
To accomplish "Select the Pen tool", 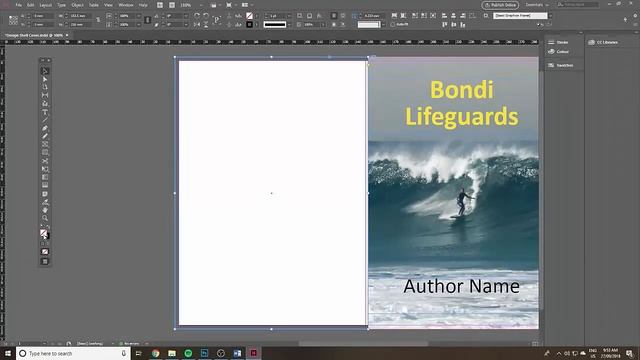I will pos(45,129).
